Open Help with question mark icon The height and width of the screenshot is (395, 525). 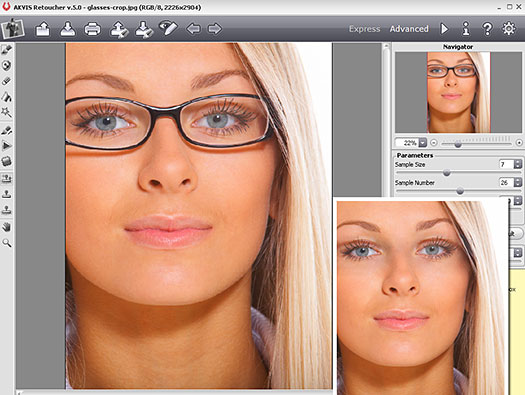[487, 29]
